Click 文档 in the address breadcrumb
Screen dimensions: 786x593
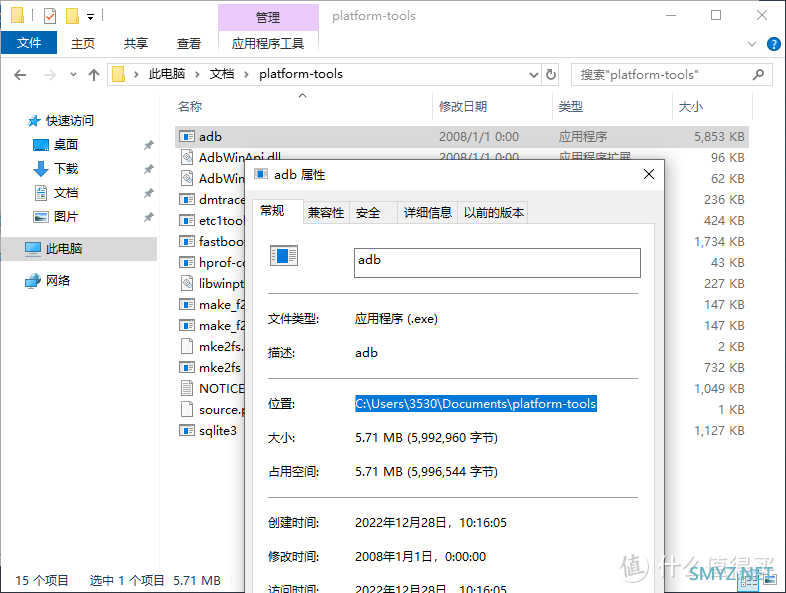(222, 74)
